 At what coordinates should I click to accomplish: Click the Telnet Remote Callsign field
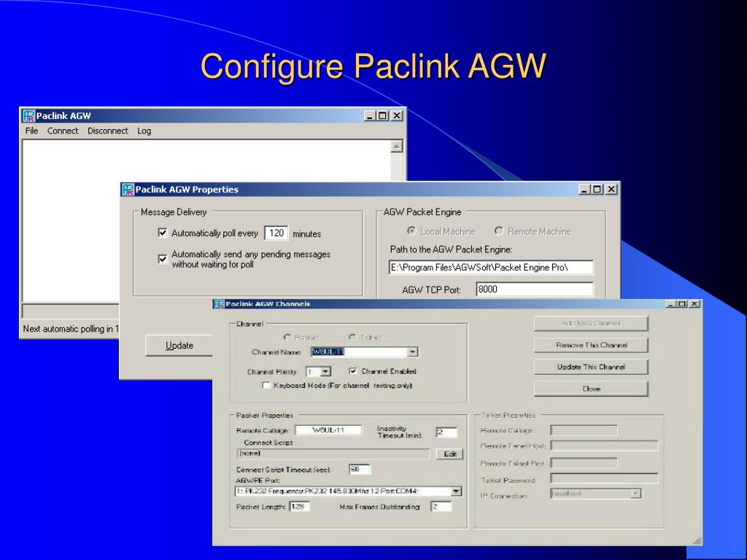pos(584,430)
